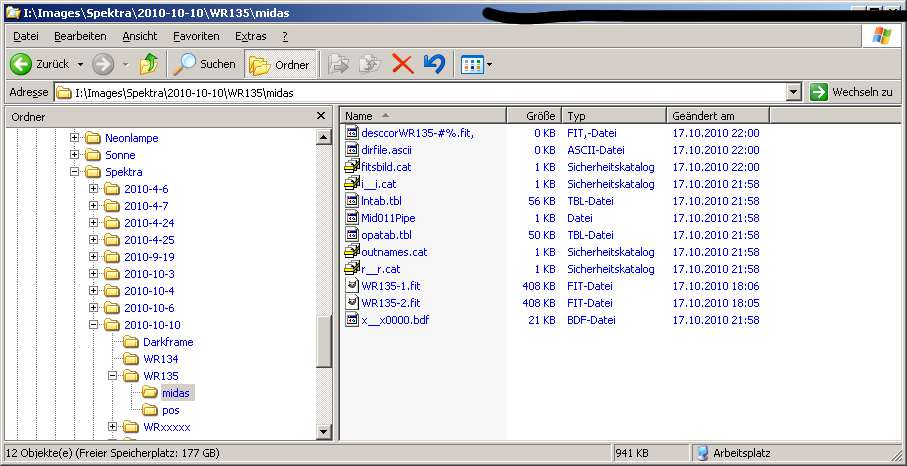Expand the Neonlampe folder node

point(75,138)
